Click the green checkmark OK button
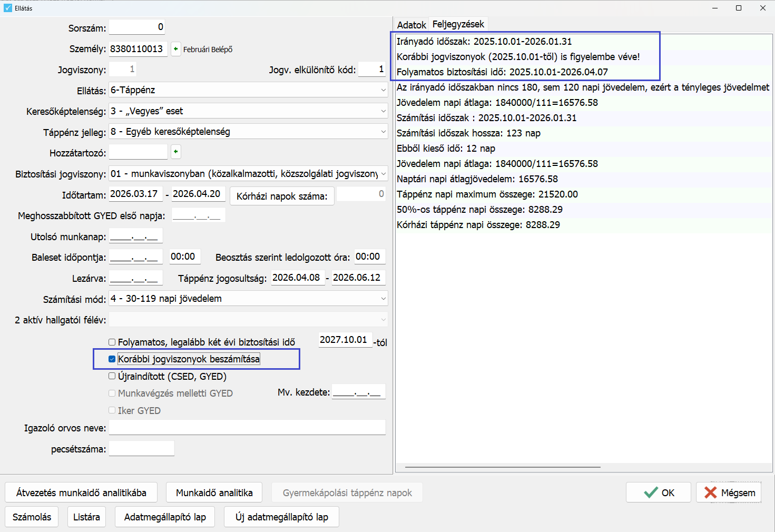 pyautogui.click(x=658, y=492)
